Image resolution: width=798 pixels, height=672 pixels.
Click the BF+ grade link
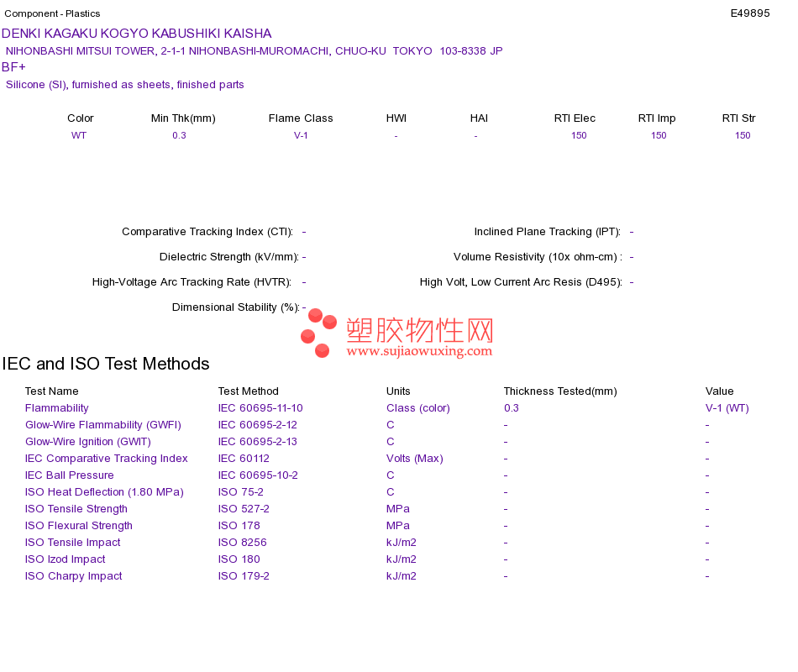coord(13,67)
